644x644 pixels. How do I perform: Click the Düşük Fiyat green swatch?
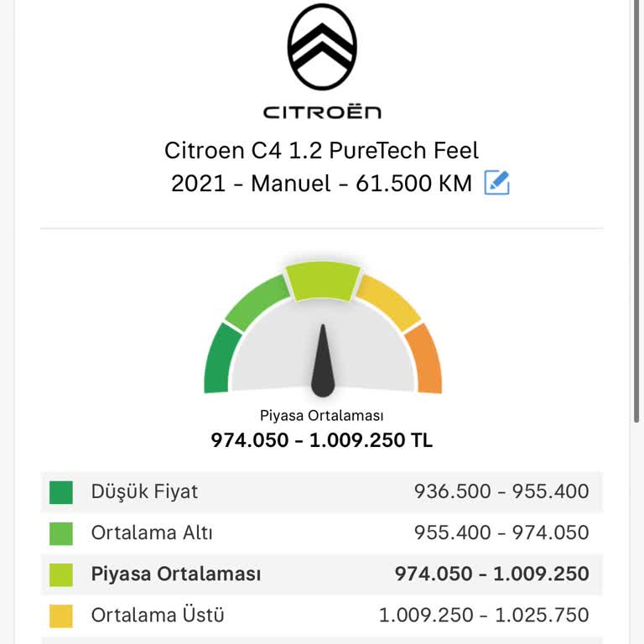coord(61,492)
